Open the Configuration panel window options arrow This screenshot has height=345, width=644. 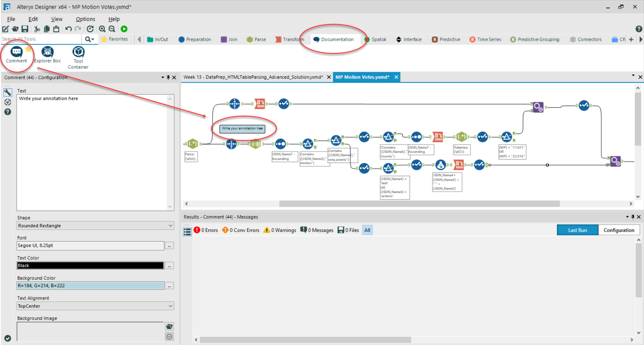click(163, 77)
